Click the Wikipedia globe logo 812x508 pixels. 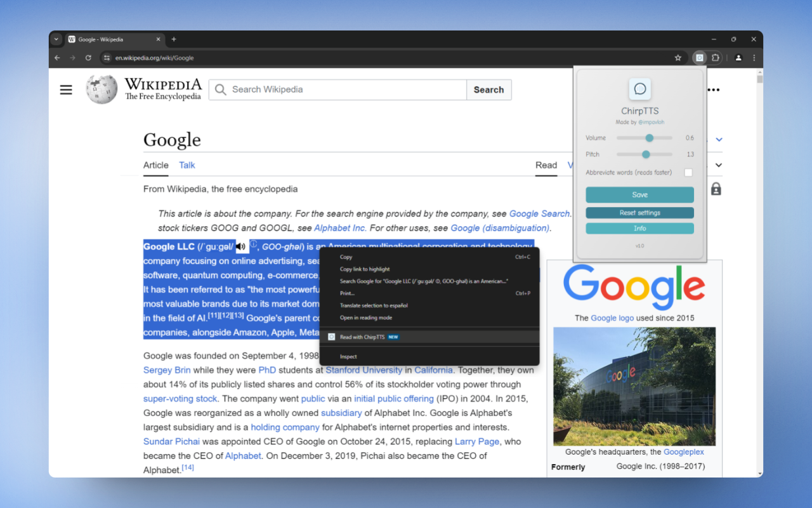(101, 89)
